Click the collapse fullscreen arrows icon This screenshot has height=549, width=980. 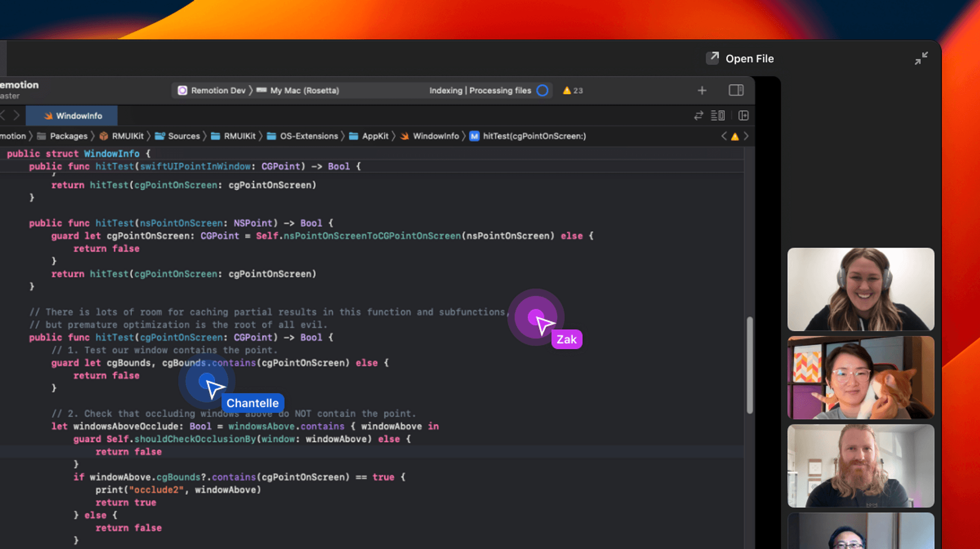point(921,58)
